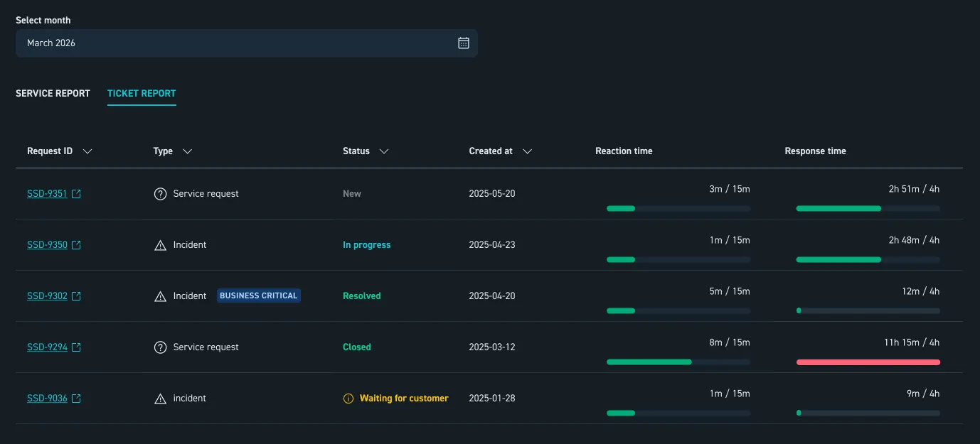Click info icon beside Waiting for customer
Screen dimensions: 980x444
[x=348, y=399]
